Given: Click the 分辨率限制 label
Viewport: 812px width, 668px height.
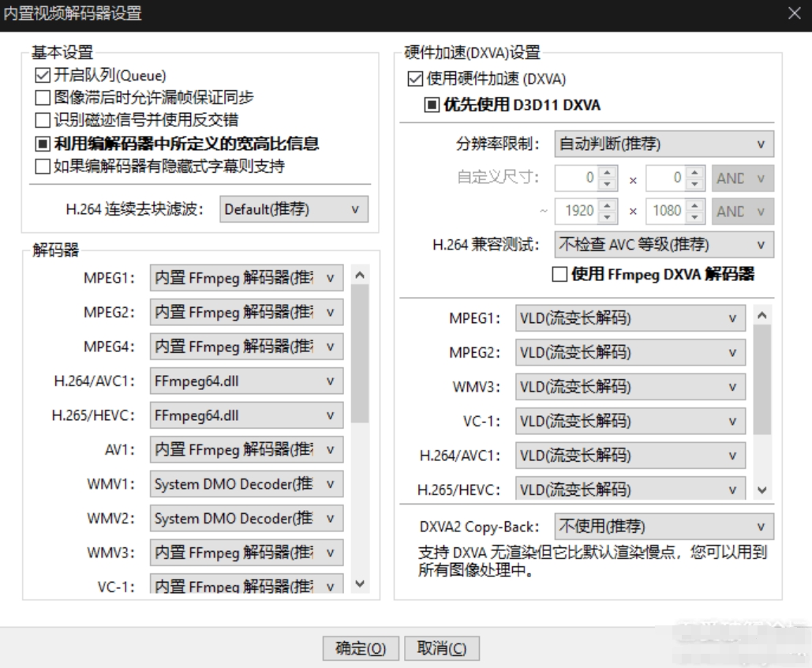Looking at the screenshot, I should coord(498,144).
